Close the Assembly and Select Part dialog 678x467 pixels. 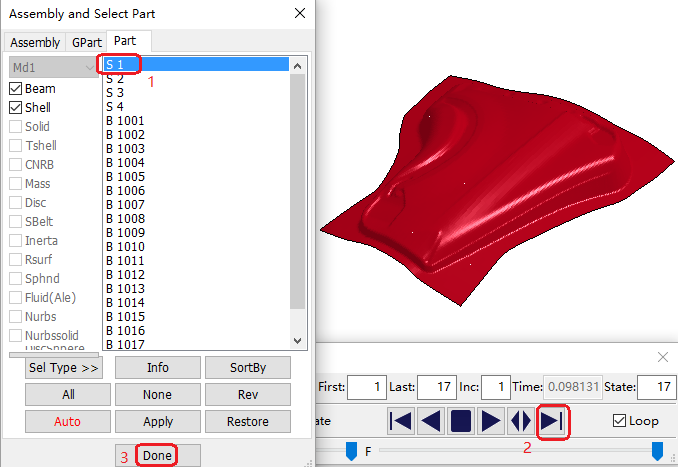(299, 14)
